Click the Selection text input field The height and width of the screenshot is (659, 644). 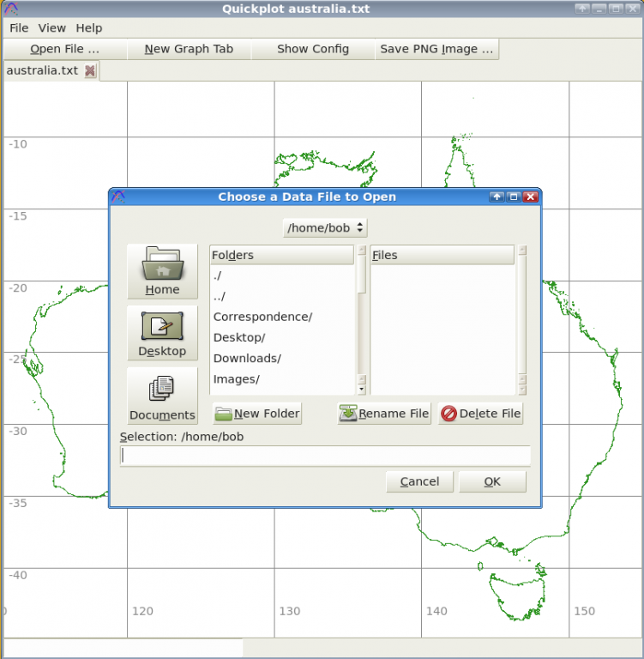(325, 456)
